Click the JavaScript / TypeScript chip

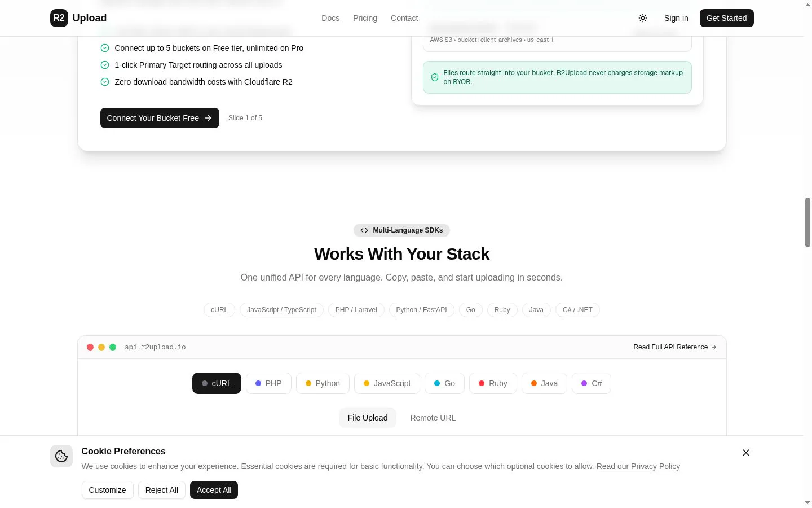[281, 310]
